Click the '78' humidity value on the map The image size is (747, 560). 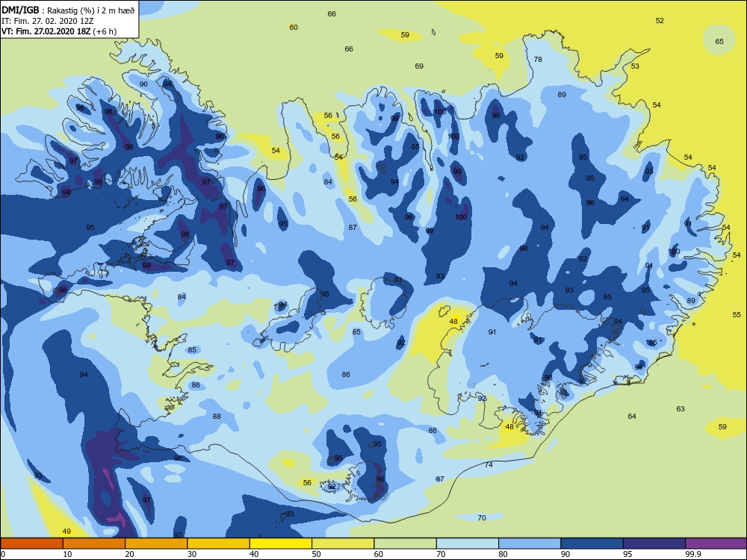click(x=538, y=60)
